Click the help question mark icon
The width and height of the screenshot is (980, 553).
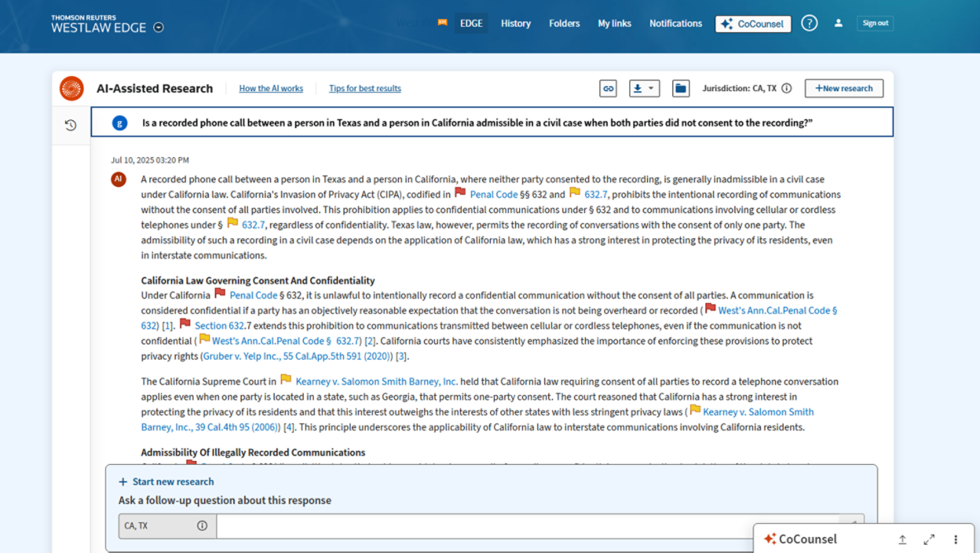[x=809, y=23]
